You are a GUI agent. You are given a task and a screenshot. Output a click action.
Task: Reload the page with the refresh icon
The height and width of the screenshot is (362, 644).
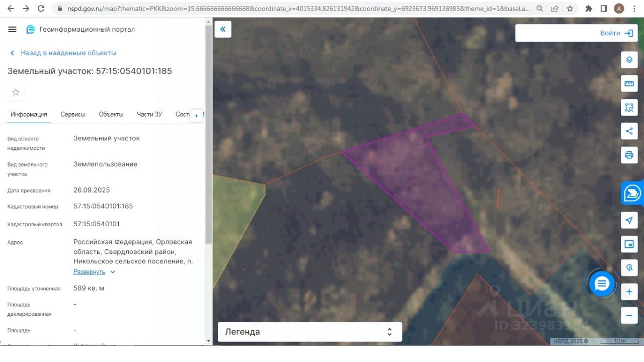41,9
